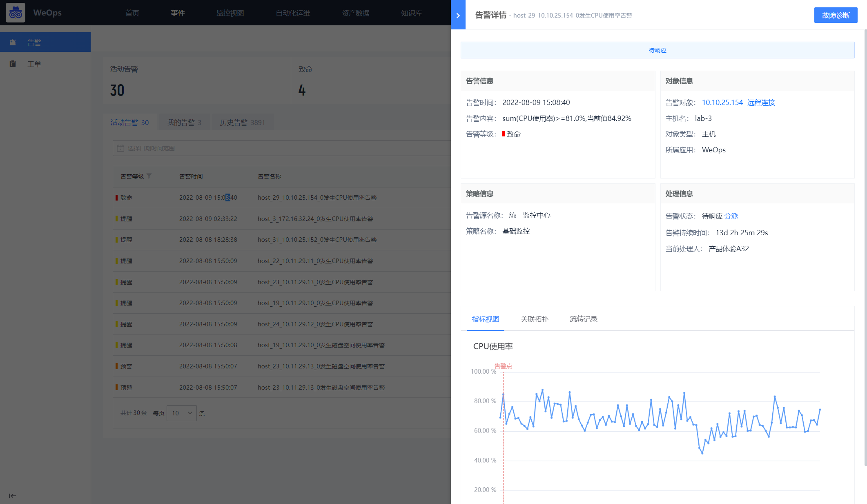This screenshot has height=504, width=867.
Task: Collapse the alert detail panel arrow
Action: [x=458, y=15]
